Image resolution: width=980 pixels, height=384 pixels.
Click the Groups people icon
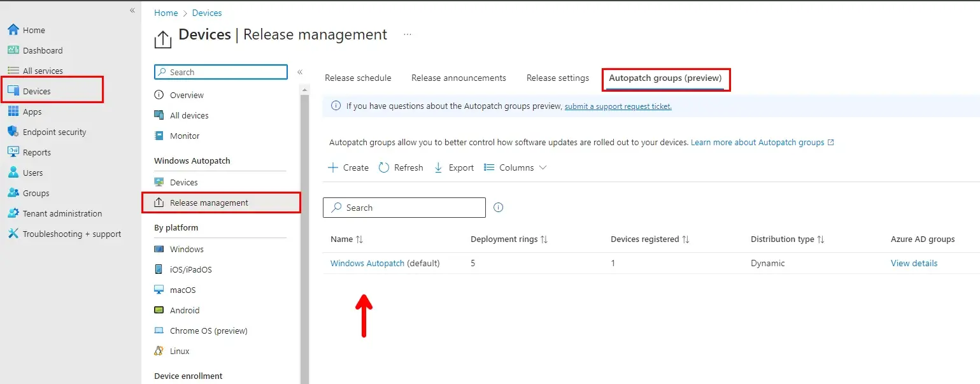click(x=13, y=193)
